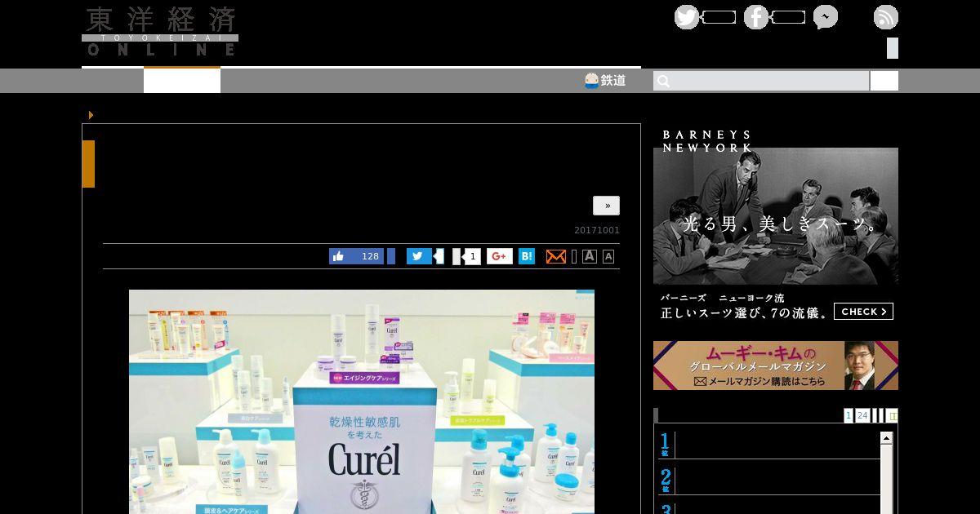
Task: Select ranking tab labeled 24
Action: pyautogui.click(x=862, y=415)
